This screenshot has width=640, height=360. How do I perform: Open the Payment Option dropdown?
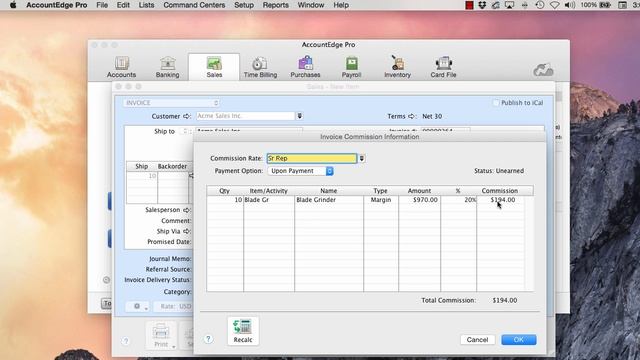[x=300, y=171]
